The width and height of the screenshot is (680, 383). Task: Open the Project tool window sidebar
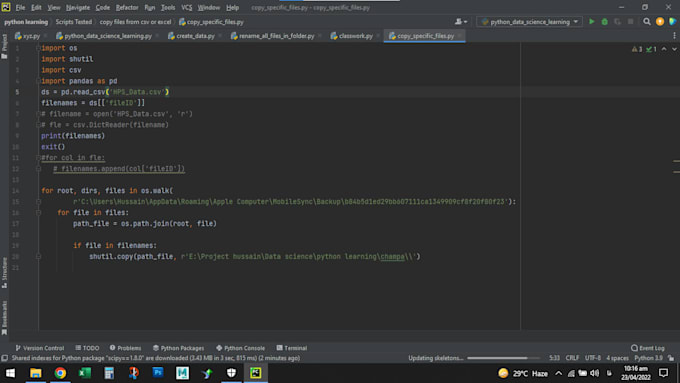[x=4, y=46]
